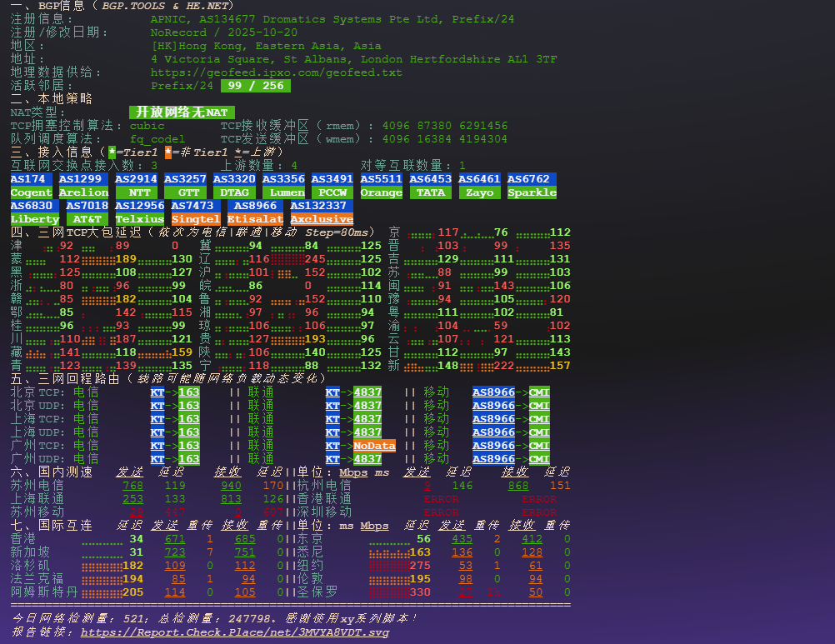Select the Cogent AS174 provider badge
The width and height of the screenshot is (835, 644).
[x=31, y=185]
